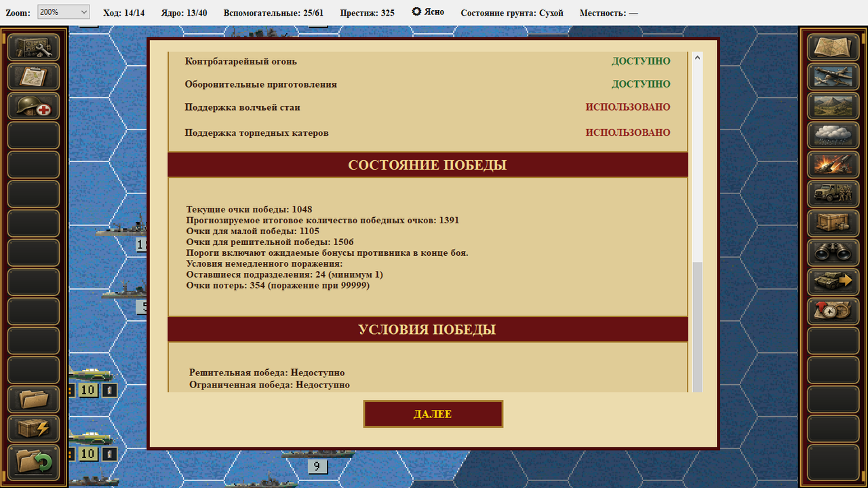Select the aircraft view button
This screenshot has width=868, height=488.
coord(833,77)
